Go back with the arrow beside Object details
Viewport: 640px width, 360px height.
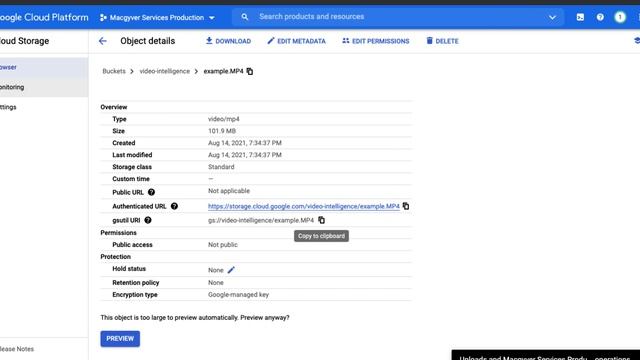102,41
